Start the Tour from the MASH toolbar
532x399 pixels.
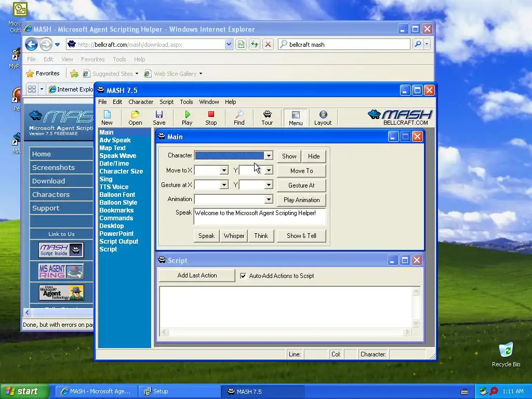[x=267, y=118]
